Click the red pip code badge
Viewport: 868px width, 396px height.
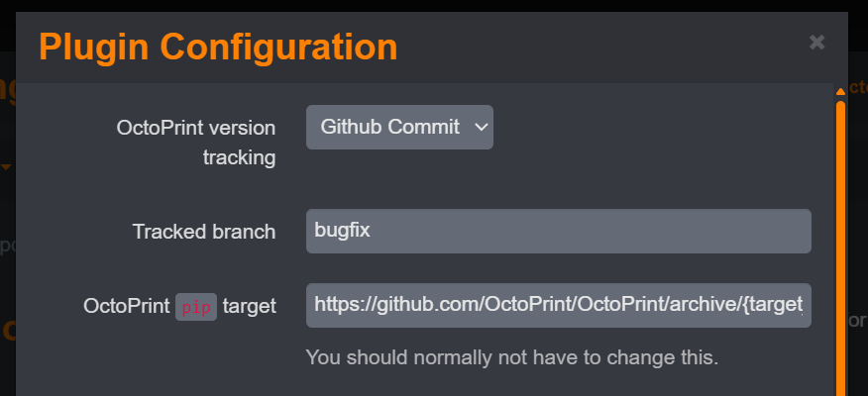[x=195, y=307]
